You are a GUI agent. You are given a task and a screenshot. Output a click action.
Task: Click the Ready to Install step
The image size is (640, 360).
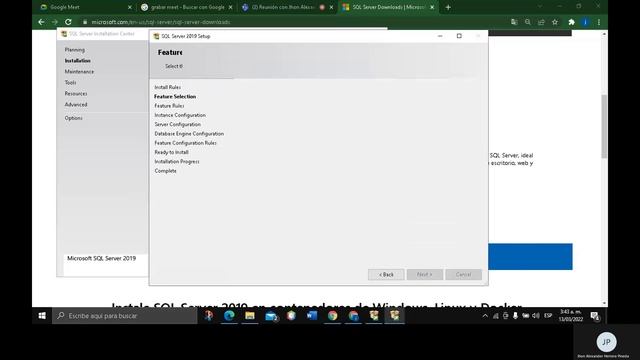tap(171, 152)
